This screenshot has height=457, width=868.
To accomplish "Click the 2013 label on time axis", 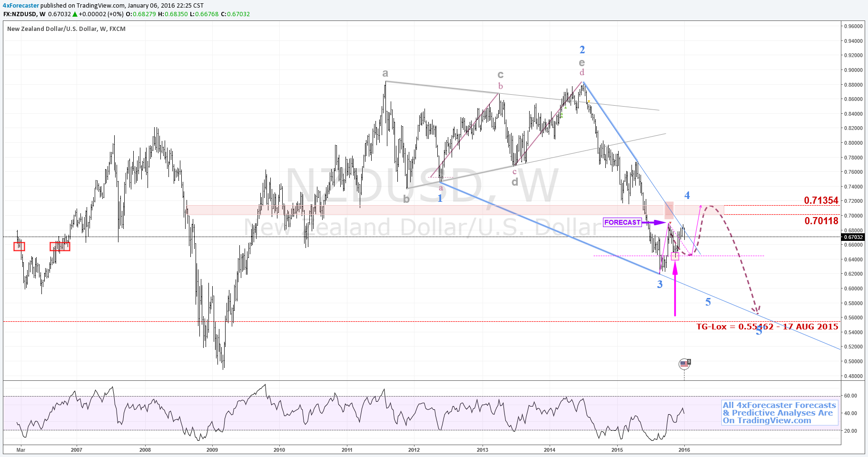I will (483, 450).
